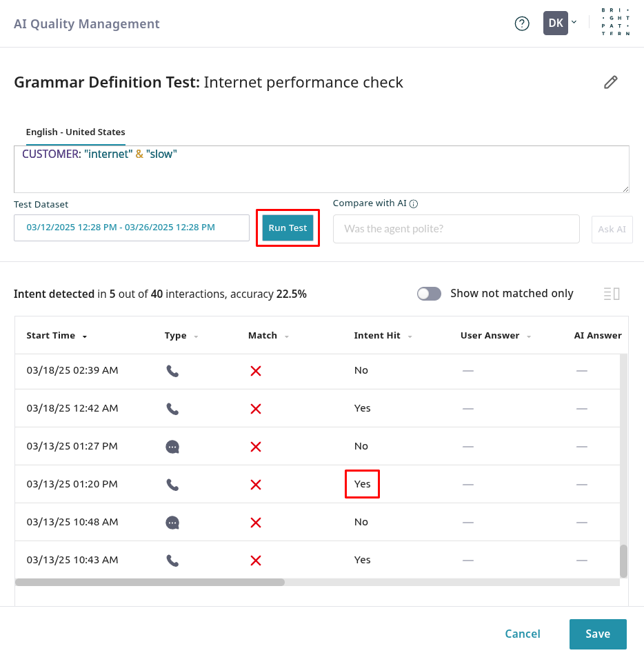Image resolution: width=644 pixels, height=655 pixels.
Task: Click the help question mark icon
Action: coord(522,23)
